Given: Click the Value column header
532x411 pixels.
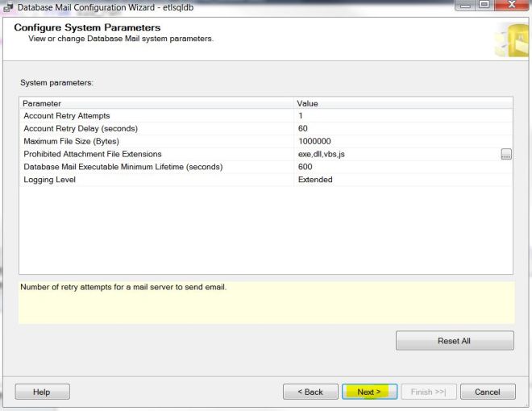Looking at the screenshot, I should click(403, 103).
